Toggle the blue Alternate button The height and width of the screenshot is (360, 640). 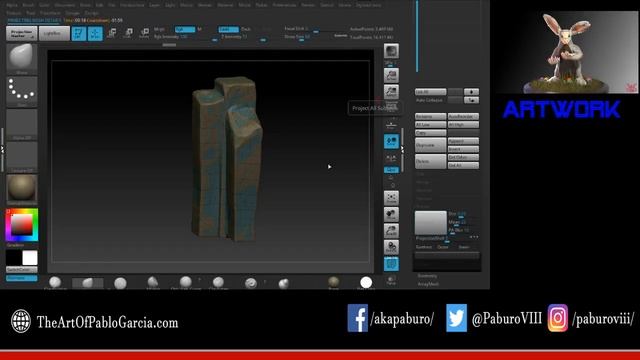22,278
